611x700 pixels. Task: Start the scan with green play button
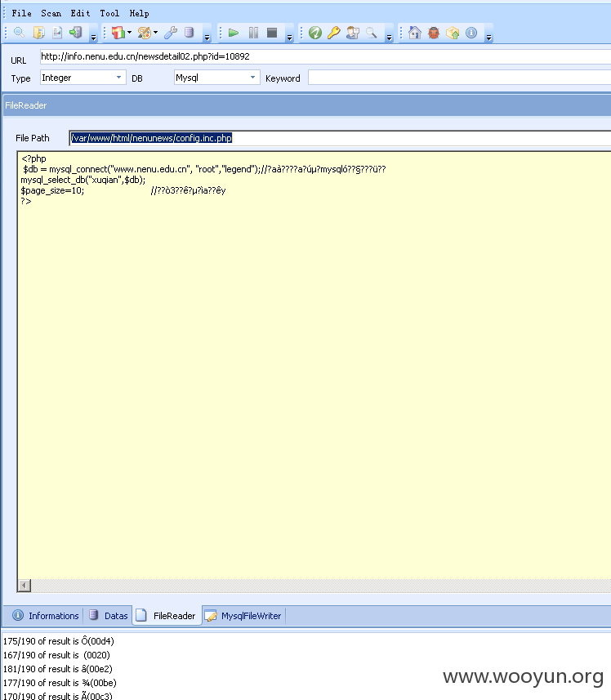(234, 33)
